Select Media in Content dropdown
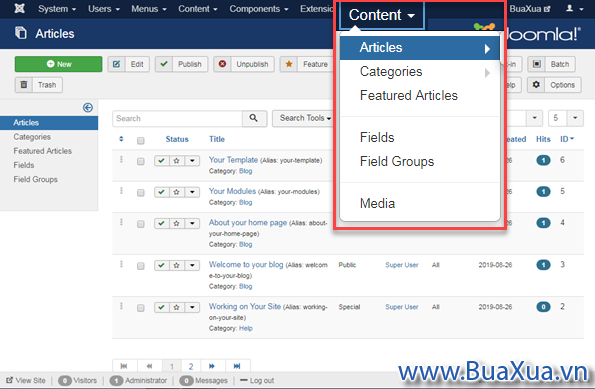This screenshot has height=389, width=595. pos(377,203)
